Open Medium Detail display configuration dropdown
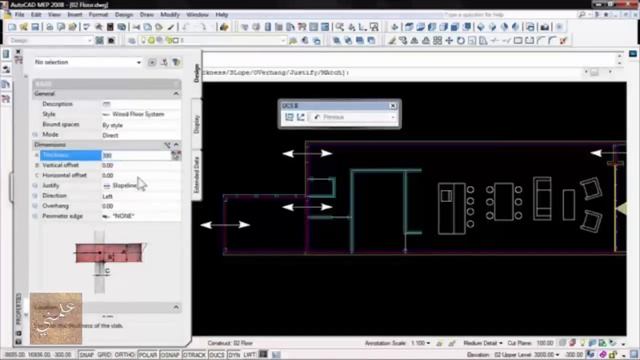This screenshot has width=640, height=360. (x=482, y=343)
